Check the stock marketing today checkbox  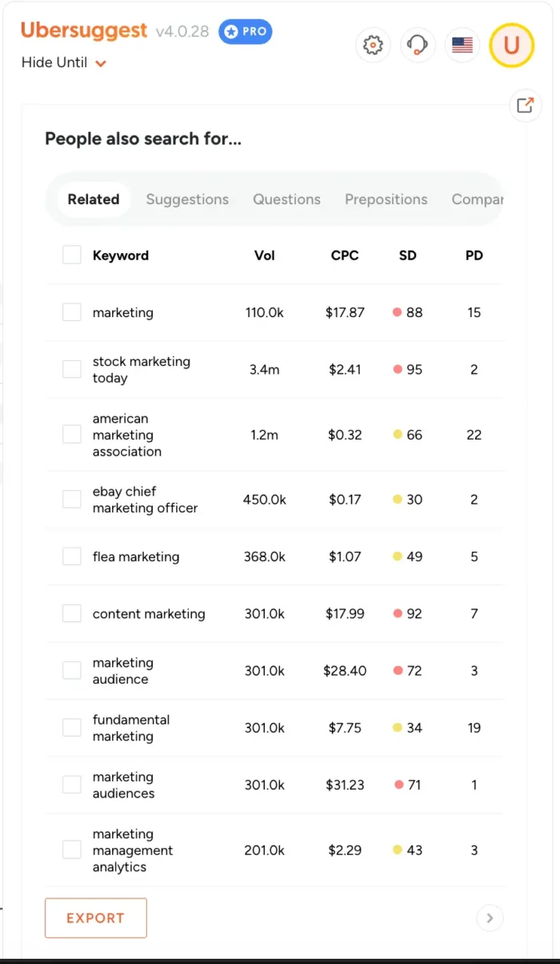71,369
